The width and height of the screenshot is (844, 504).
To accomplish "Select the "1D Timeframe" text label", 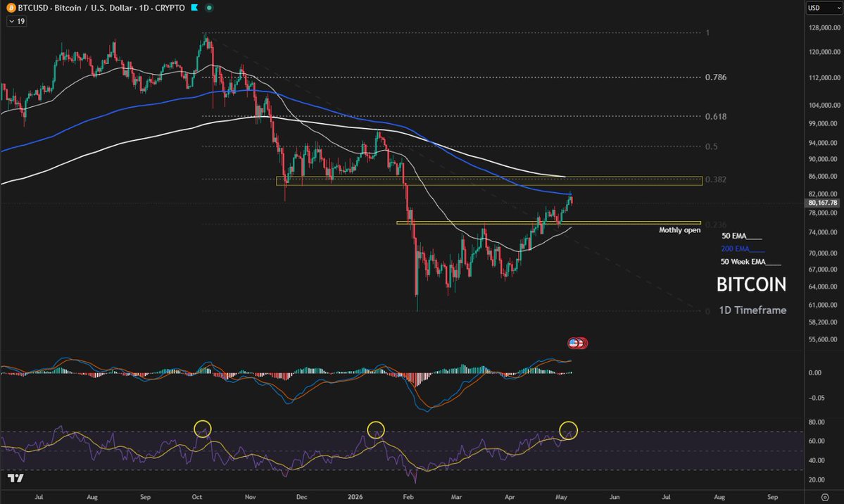I will pos(752,310).
